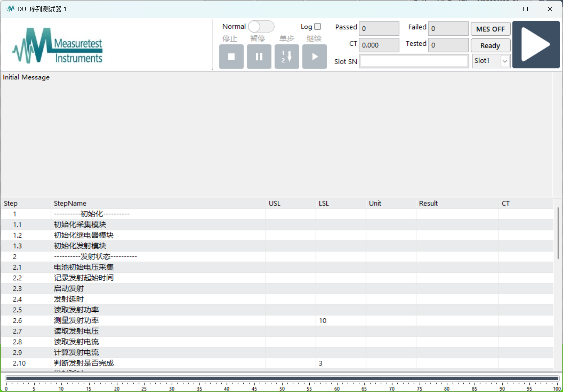The height and width of the screenshot is (392, 563).
Task: Start the test with large play button
Action: tap(536, 45)
